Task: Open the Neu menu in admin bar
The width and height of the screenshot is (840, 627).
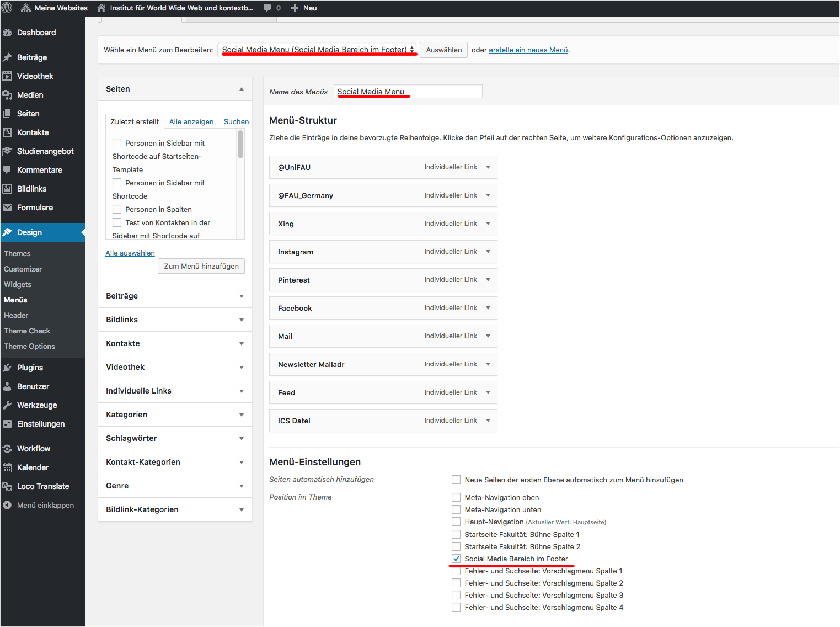Action: (x=304, y=8)
